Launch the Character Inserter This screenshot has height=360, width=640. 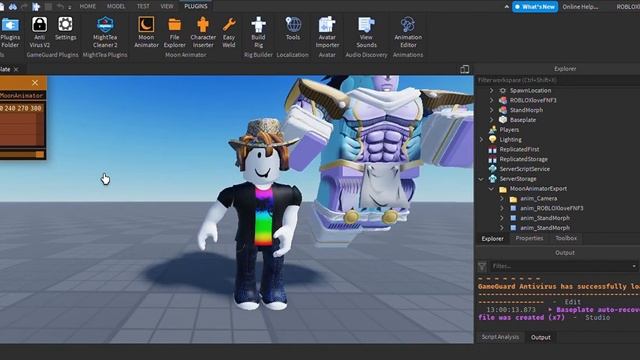(203, 33)
